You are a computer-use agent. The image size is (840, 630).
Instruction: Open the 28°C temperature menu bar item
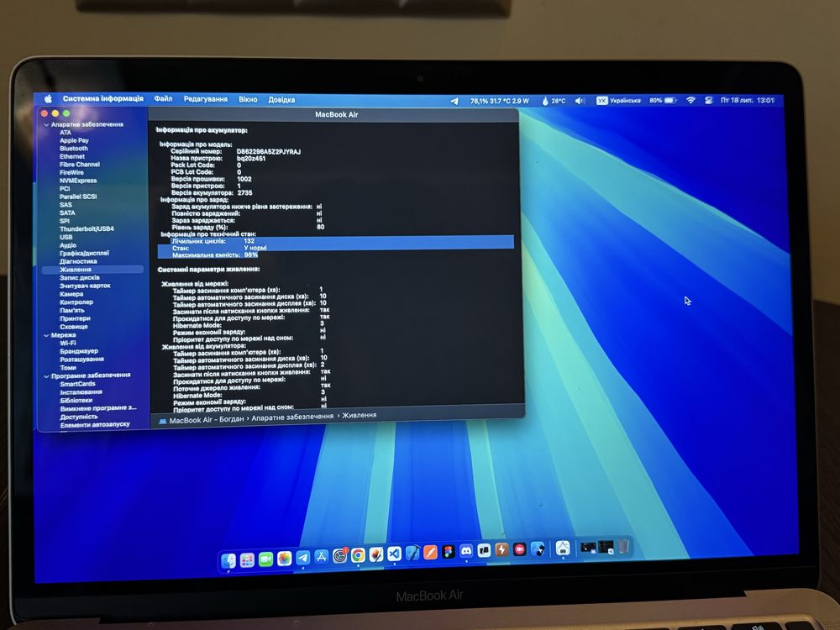pyautogui.click(x=554, y=101)
